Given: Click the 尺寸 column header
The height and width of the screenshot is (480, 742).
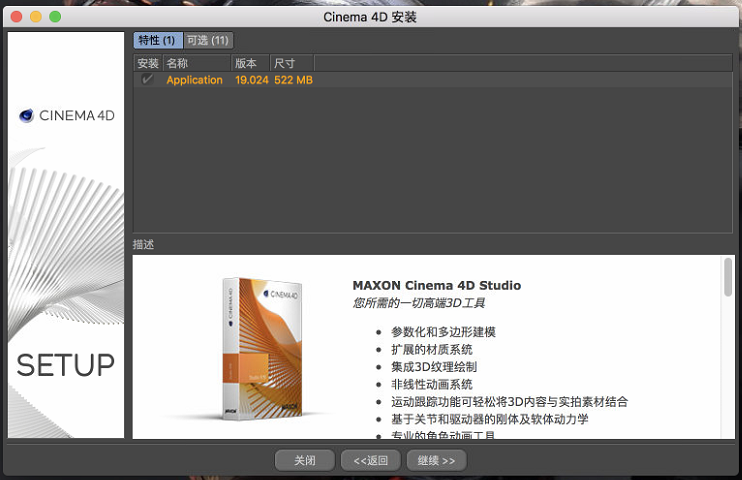Looking at the screenshot, I should point(292,63).
